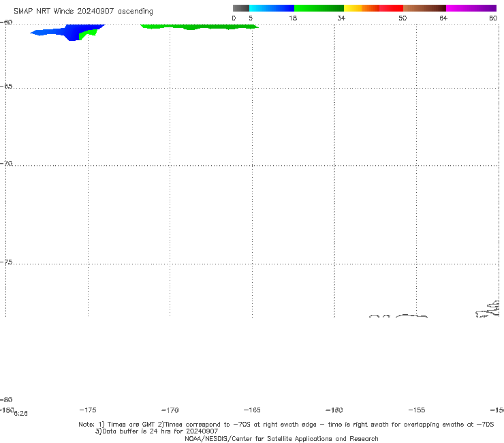The image size is (504, 443).
Task: Click the colorbar label '50'
Action: (403, 18)
